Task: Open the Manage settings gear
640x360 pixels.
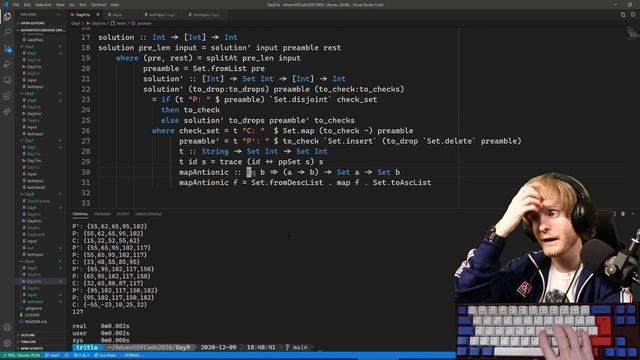Action: [7, 343]
